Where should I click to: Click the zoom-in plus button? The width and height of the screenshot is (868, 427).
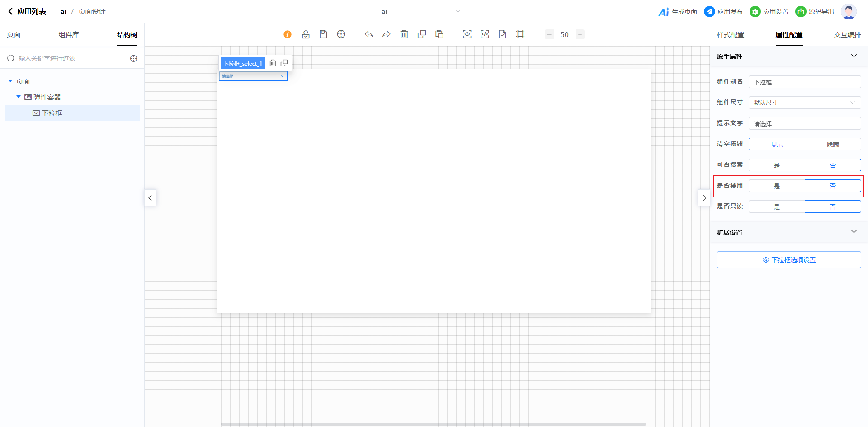coord(580,34)
